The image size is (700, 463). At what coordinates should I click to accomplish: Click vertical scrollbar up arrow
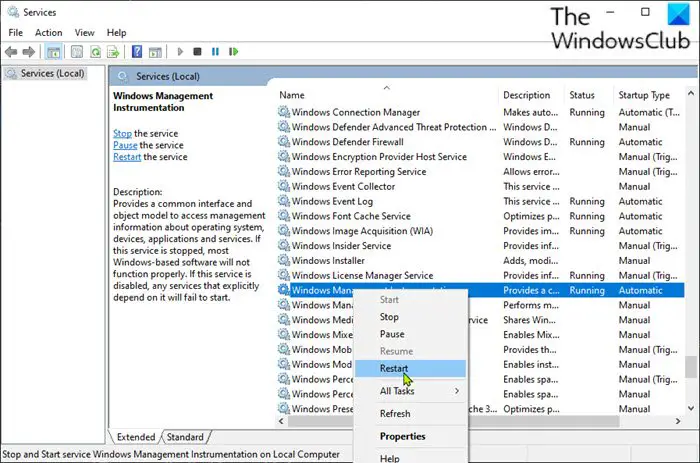click(x=691, y=93)
